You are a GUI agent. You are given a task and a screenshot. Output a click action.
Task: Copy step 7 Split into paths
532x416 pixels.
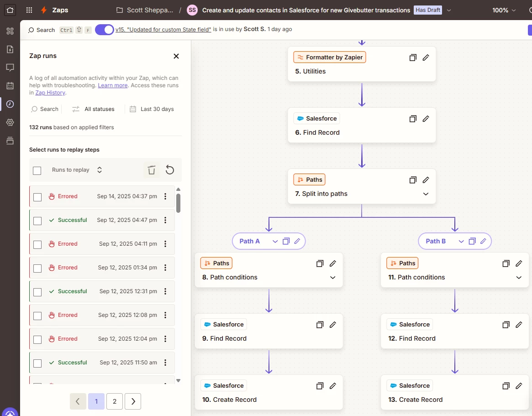pos(413,180)
